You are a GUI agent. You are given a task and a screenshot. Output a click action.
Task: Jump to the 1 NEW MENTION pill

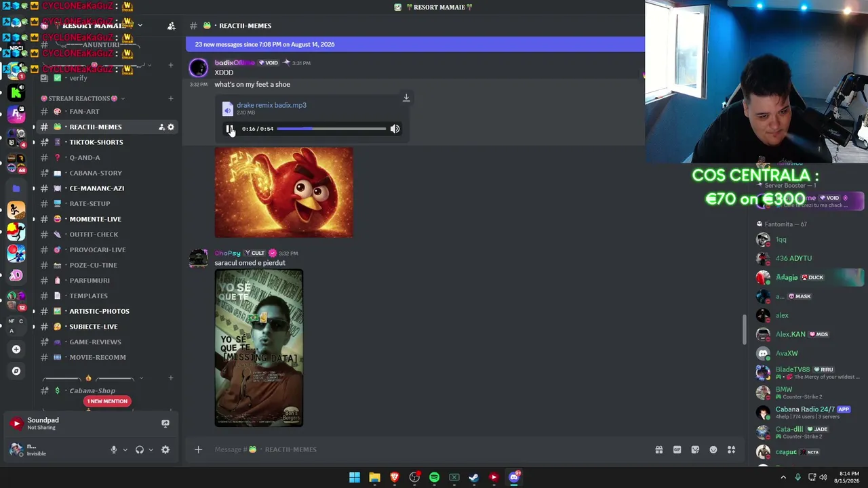107,401
